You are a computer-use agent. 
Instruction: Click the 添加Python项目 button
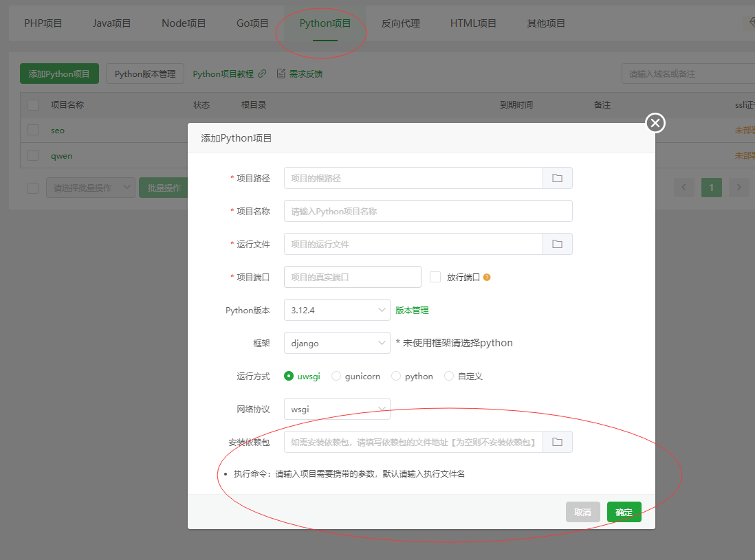click(x=59, y=74)
